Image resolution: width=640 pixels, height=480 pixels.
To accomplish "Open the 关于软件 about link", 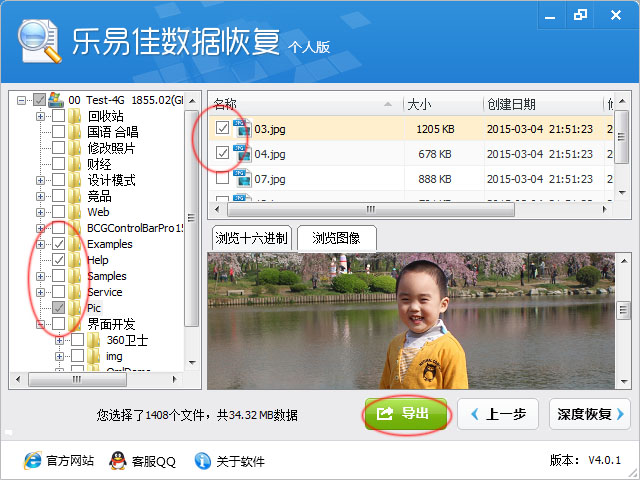I will [x=240, y=461].
